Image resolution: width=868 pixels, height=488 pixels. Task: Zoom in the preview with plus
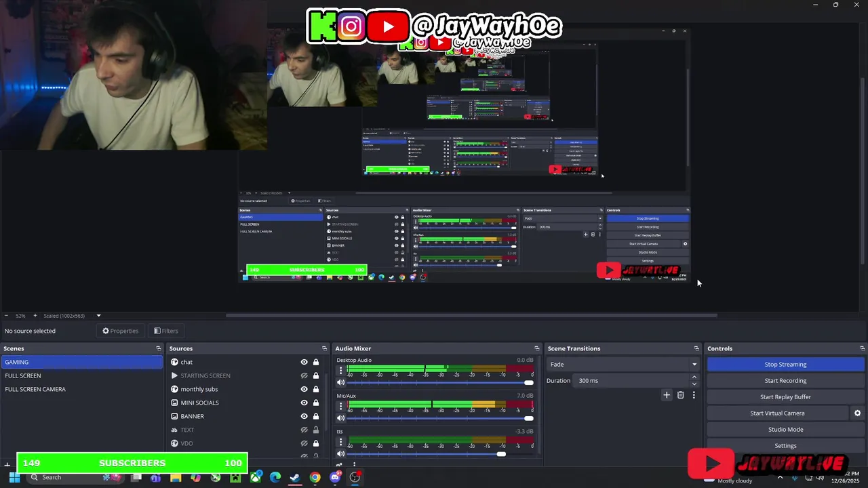tap(35, 315)
